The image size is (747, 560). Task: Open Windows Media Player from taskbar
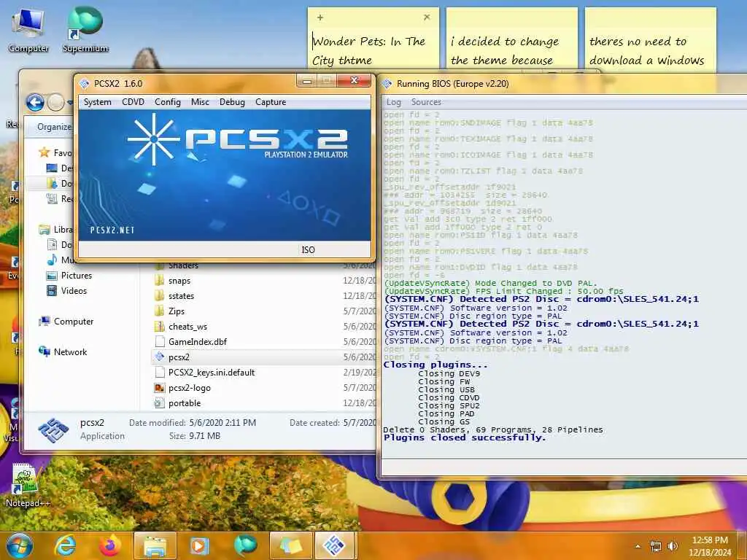pyautogui.click(x=200, y=545)
